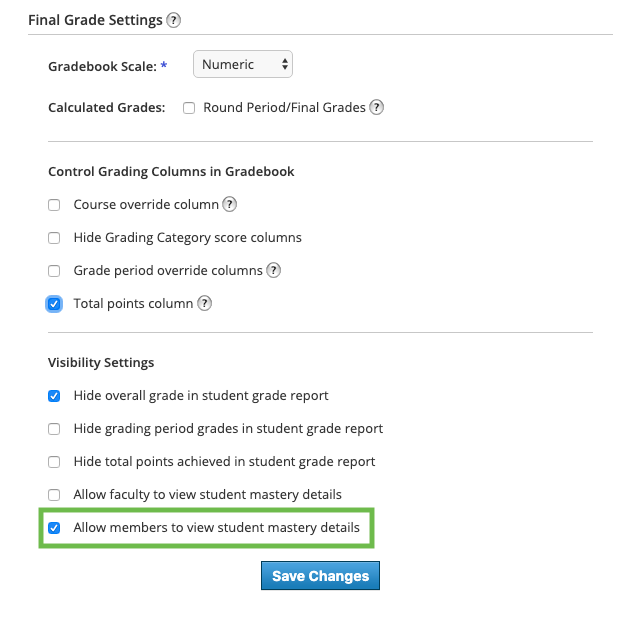Image resolution: width=622 pixels, height=626 pixels.
Task: Enable Round Period/Final Grades checkbox
Action: (189, 108)
